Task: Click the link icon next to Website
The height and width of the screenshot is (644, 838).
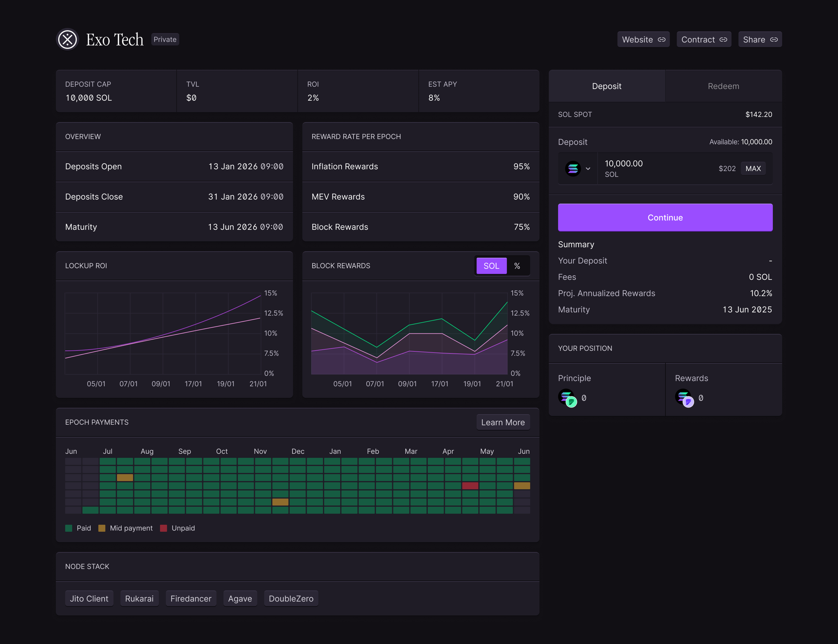Action: (662, 40)
